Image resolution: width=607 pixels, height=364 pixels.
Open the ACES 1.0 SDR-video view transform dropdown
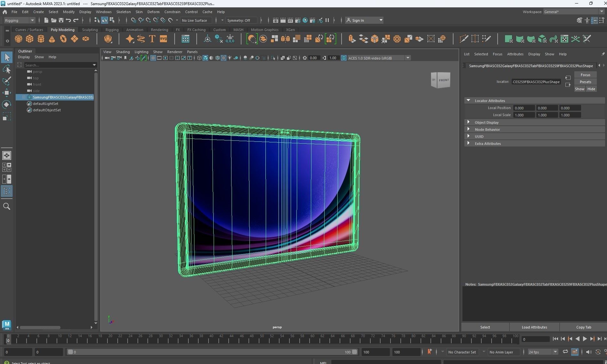(x=379, y=58)
